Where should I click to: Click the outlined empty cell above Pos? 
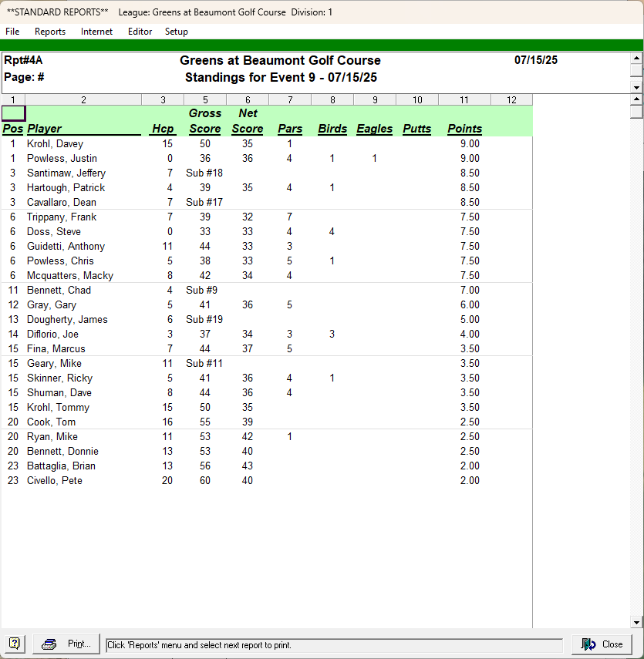click(13, 113)
